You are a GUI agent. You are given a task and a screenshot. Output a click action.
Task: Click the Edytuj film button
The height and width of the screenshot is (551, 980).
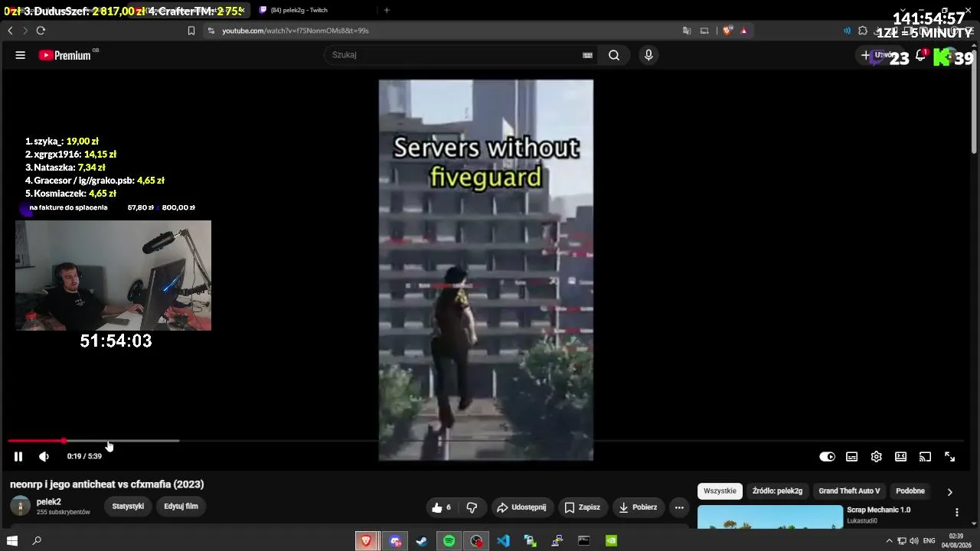point(181,507)
